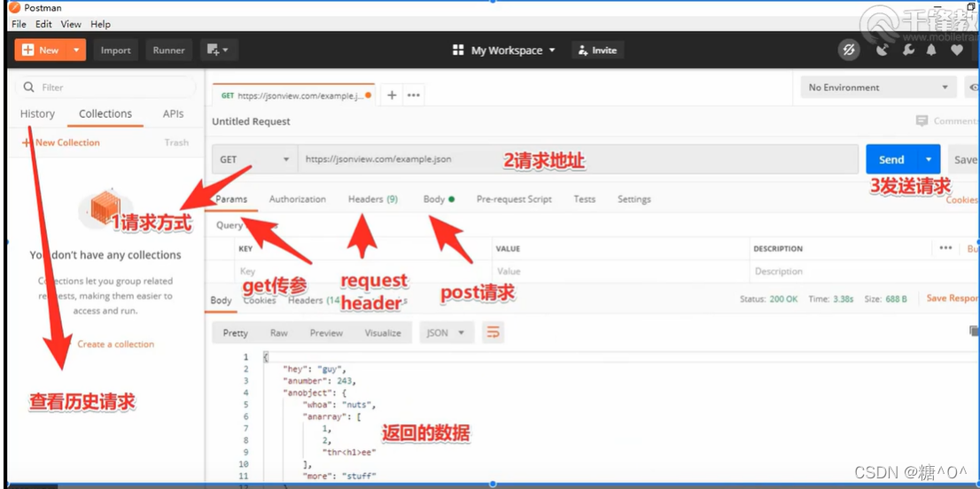This screenshot has height=489, width=980.
Task: Open the request Body tab
Action: point(438,199)
